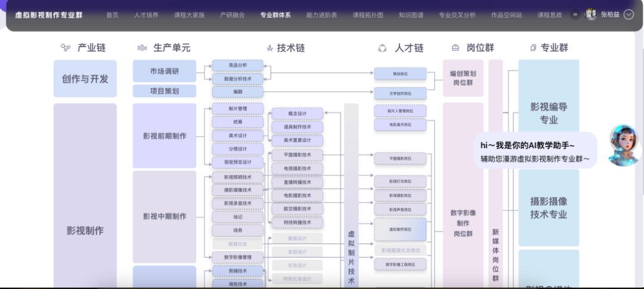Click the user profile avatar 张柏益
This screenshot has width=644, height=289.
pyautogui.click(x=591, y=14)
